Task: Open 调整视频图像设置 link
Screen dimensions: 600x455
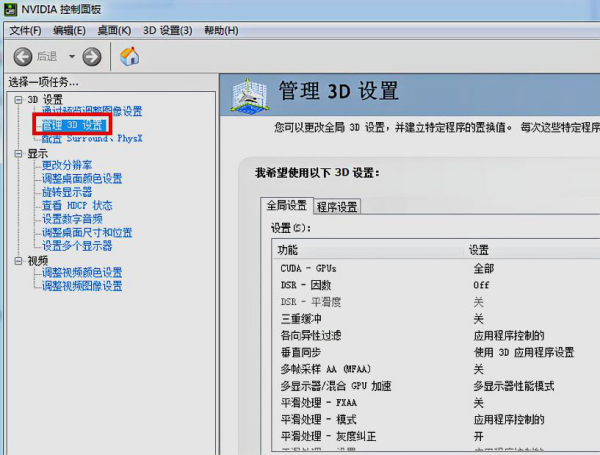Action: coord(82,286)
